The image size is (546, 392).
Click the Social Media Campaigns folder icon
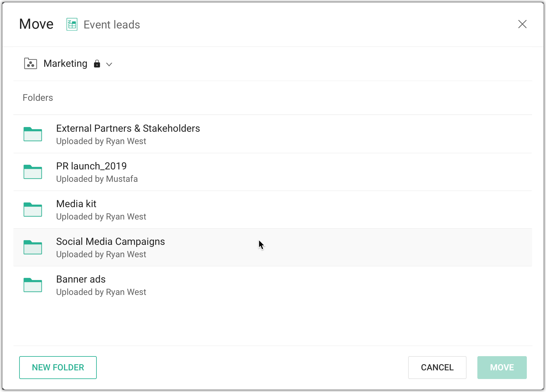click(x=33, y=247)
